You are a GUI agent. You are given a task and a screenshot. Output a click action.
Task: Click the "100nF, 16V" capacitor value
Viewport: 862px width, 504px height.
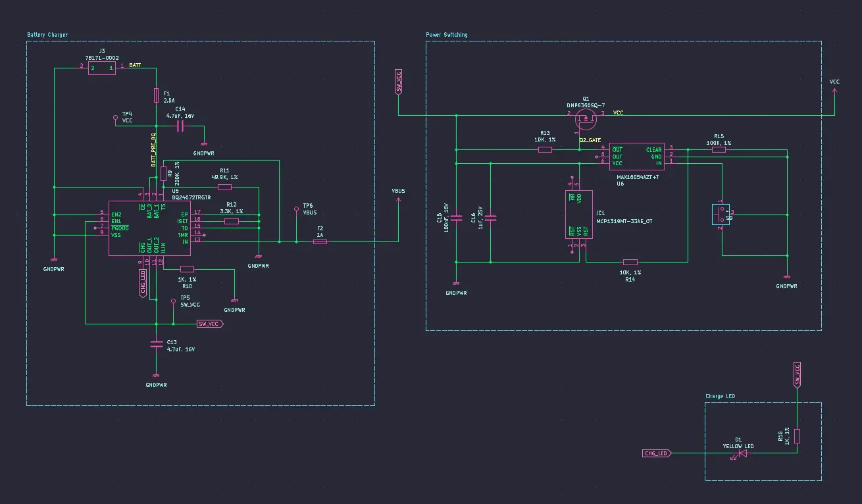446,216
